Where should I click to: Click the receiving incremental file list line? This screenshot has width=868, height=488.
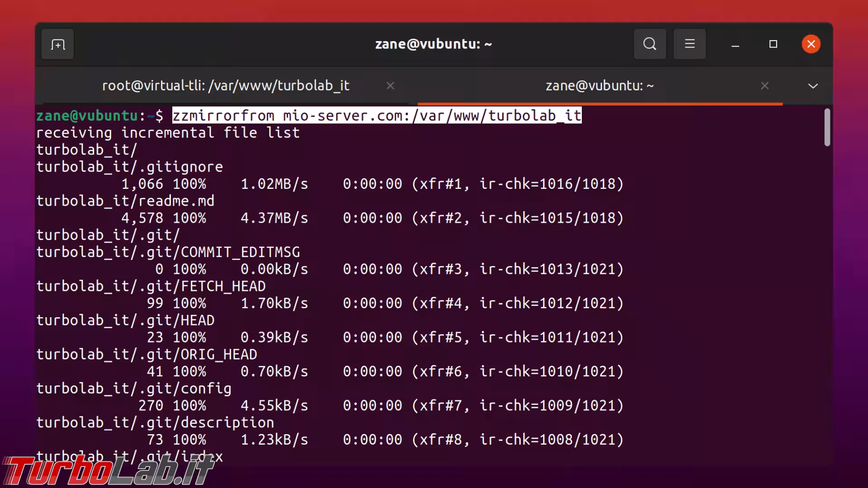(168, 133)
